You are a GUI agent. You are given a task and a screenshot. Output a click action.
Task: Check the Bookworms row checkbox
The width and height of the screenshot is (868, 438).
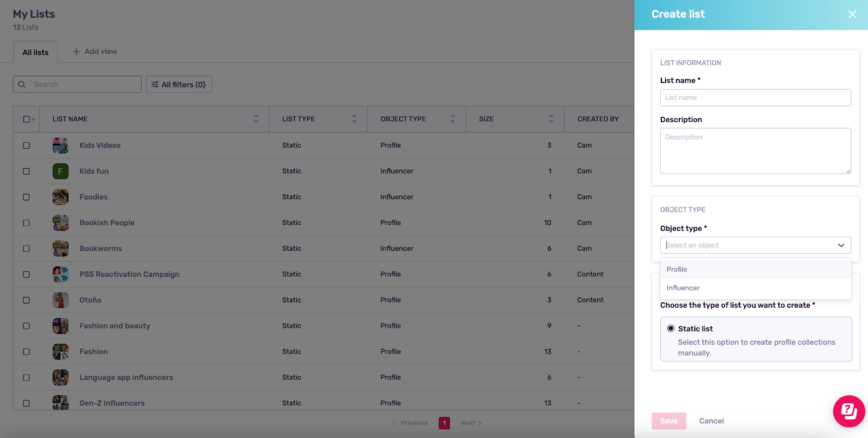(26, 249)
